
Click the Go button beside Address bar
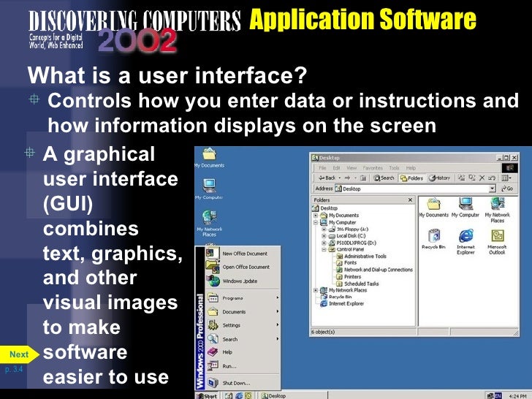(x=507, y=189)
